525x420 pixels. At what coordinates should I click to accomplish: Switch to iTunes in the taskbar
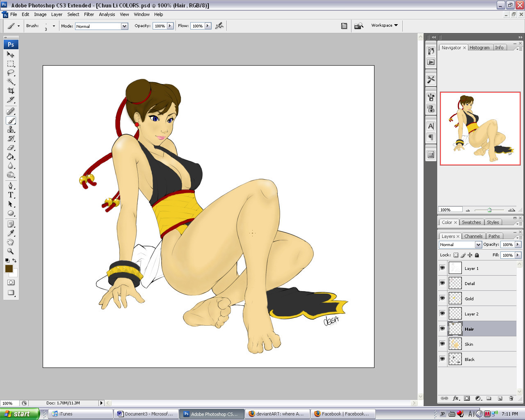[80, 414]
